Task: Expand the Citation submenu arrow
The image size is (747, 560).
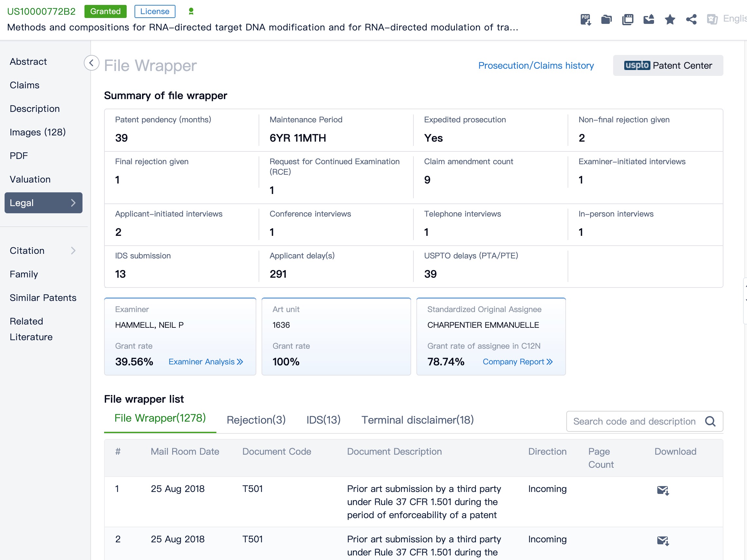Action: 73,251
